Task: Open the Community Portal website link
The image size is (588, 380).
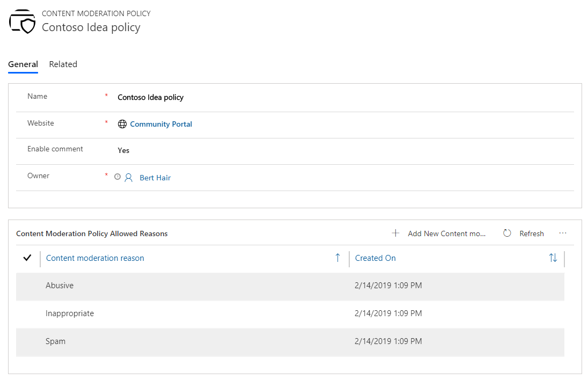Action: point(161,124)
